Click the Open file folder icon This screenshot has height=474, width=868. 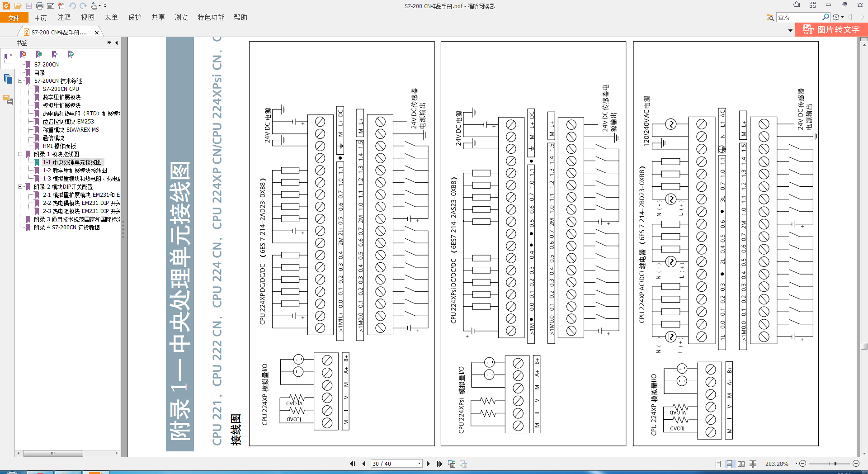click(x=18, y=6)
